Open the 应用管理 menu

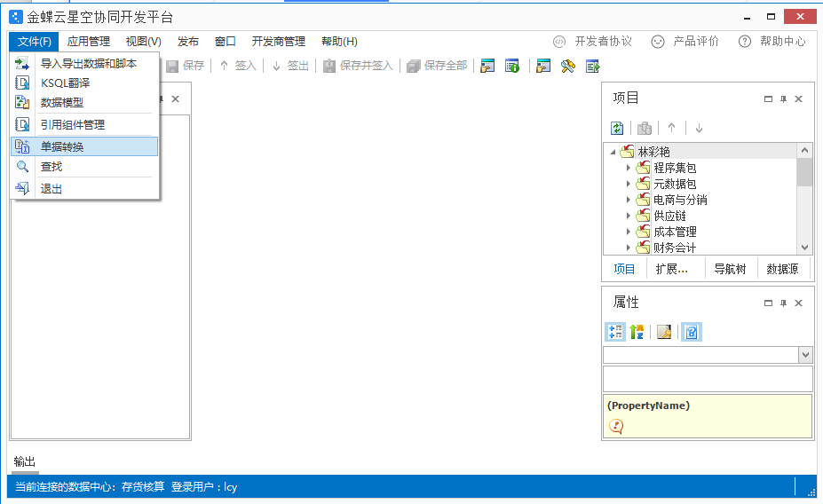click(88, 42)
